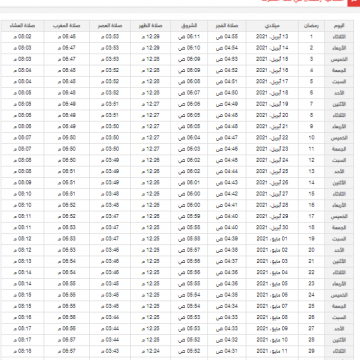This screenshot has height=360, width=360.
Task: Click the صلاة العصر column header
Action: coord(110,26)
